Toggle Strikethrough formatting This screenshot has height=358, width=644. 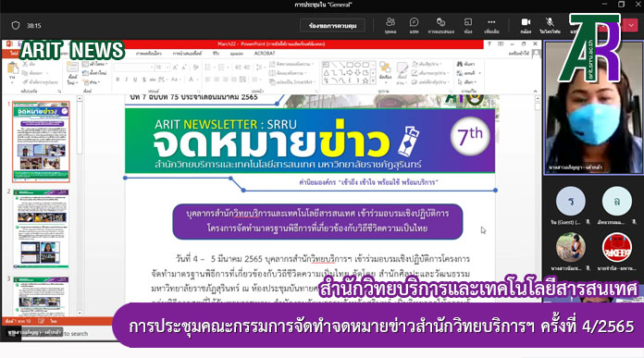pyautogui.click(x=152, y=80)
